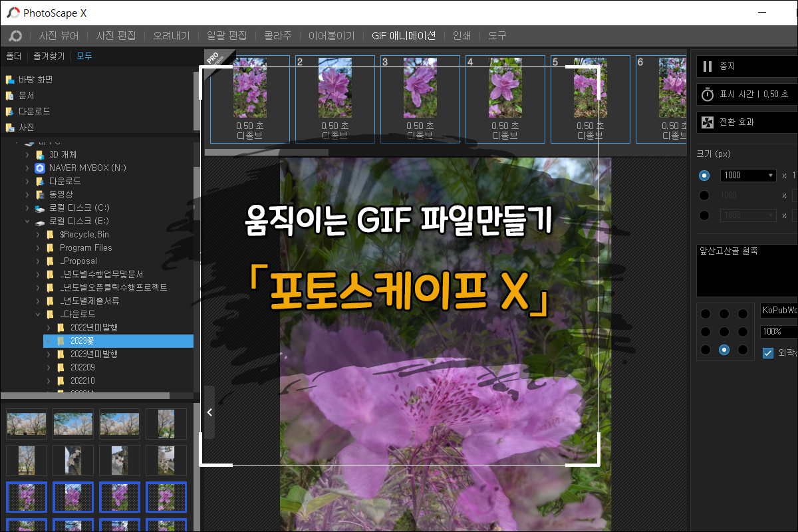Select the _년도별오픈클릭수행프로젝트 folder
The width and height of the screenshot is (798, 532).
114,288
